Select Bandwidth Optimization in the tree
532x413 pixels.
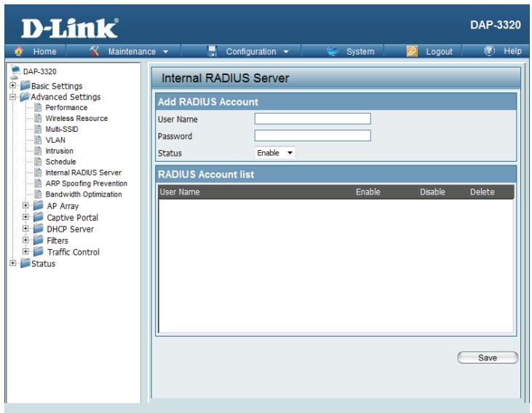[x=84, y=194]
